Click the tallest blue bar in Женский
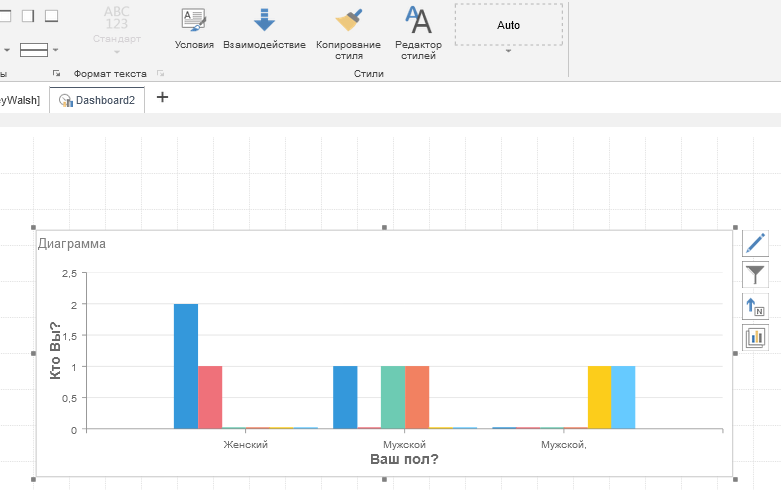 [186, 365]
